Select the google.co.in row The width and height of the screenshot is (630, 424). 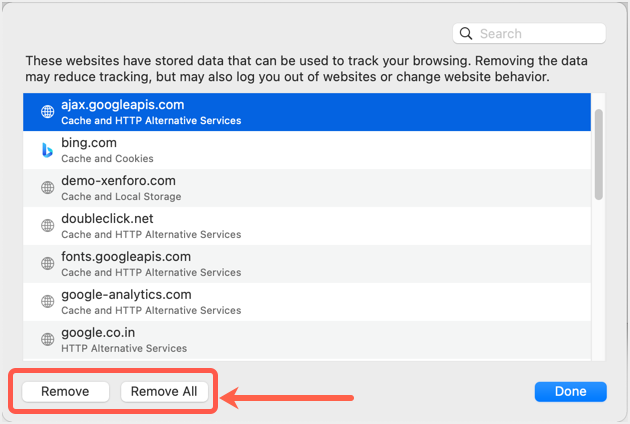(307, 340)
